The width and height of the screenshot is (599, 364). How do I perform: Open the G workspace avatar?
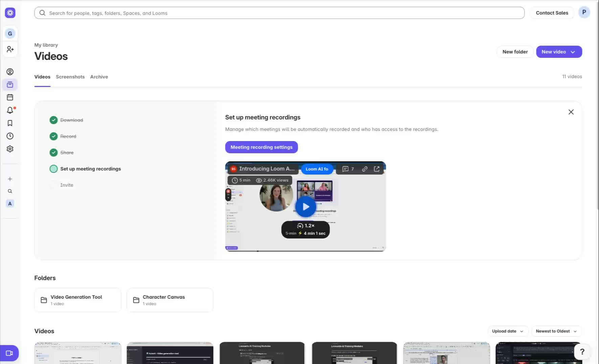click(x=10, y=33)
